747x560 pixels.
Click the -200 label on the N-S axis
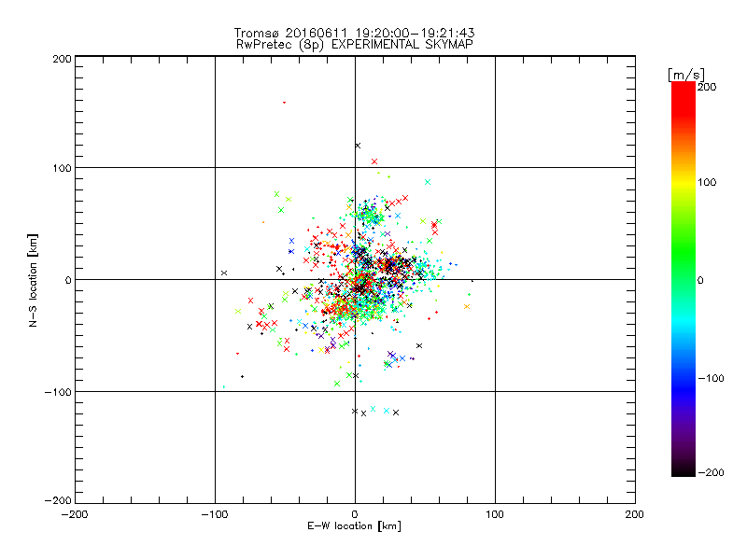point(58,500)
